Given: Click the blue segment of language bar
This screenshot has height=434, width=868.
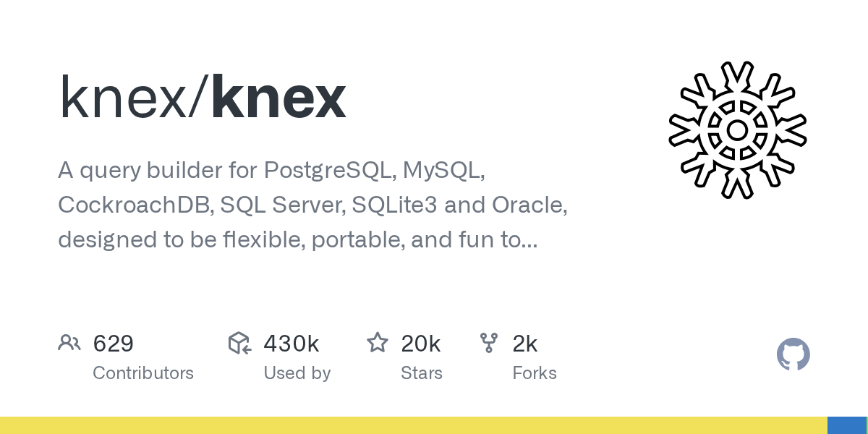Looking at the screenshot, I should pos(846,425).
